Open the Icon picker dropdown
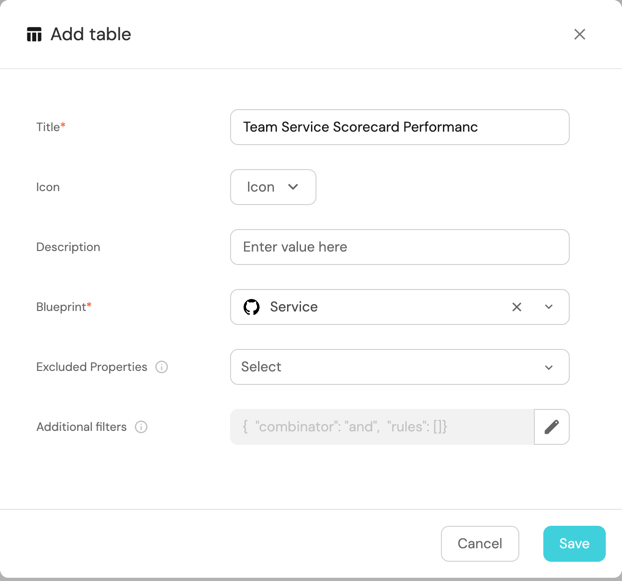622x581 pixels. point(273,187)
